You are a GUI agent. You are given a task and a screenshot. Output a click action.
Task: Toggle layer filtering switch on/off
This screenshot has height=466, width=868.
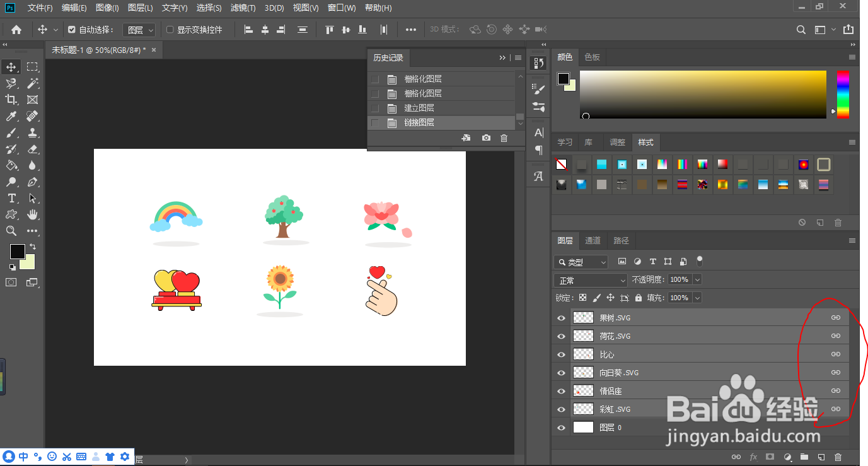coord(699,260)
